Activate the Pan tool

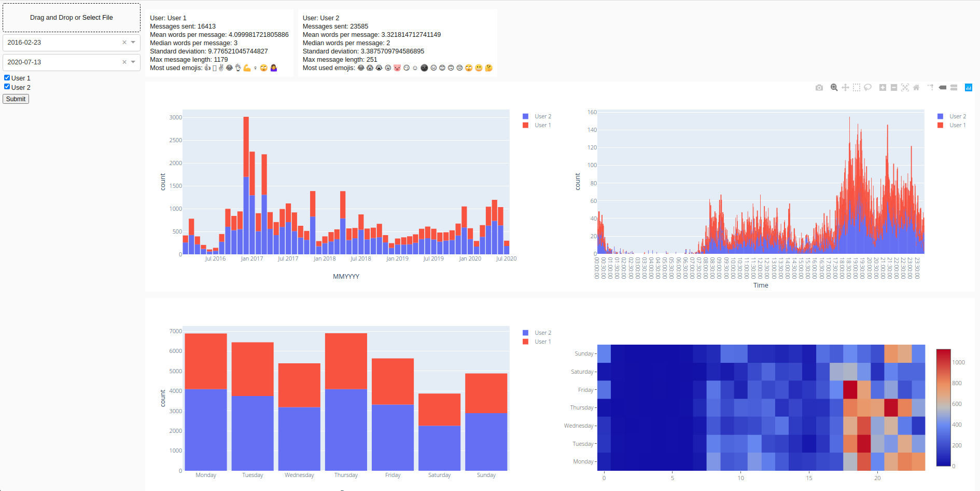point(845,88)
